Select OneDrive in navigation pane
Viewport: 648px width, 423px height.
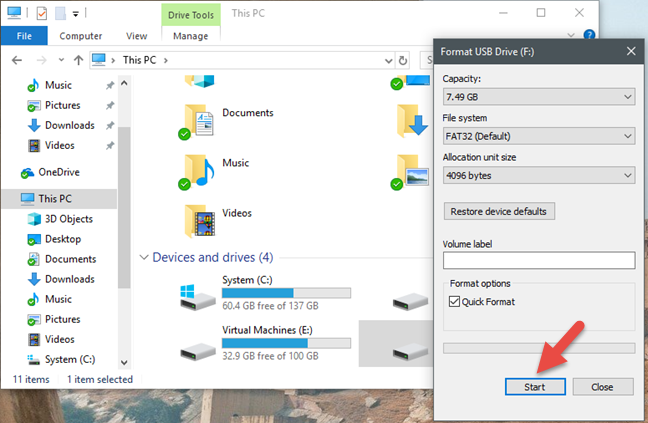click(59, 172)
